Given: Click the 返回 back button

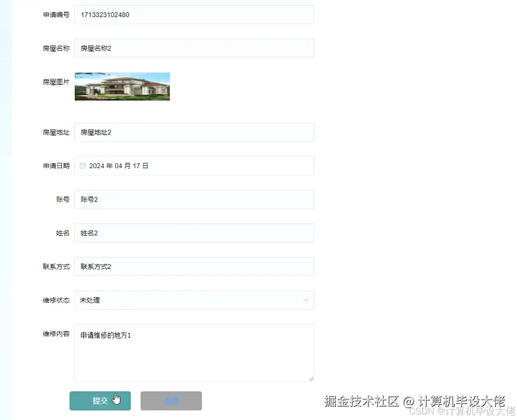Looking at the screenshot, I should coord(171,400).
